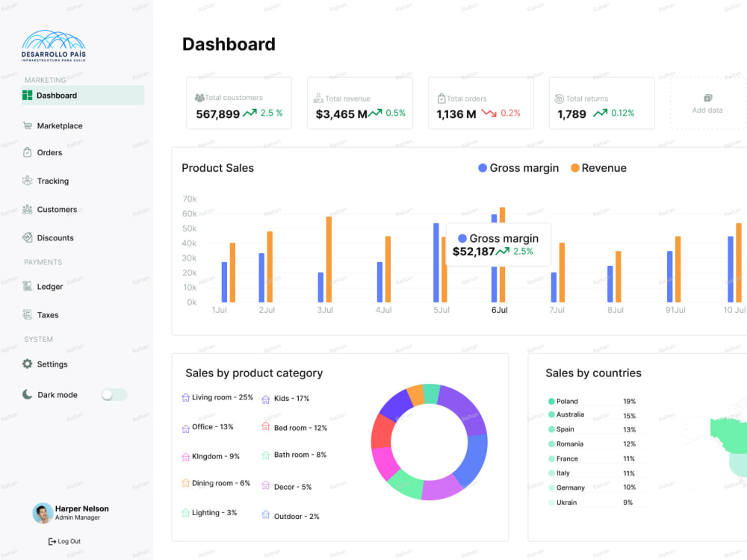The height and width of the screenshot is (560, 747).
Task: Click the 5Jul blue gross margin bar
Action: [x=436, y=263]
